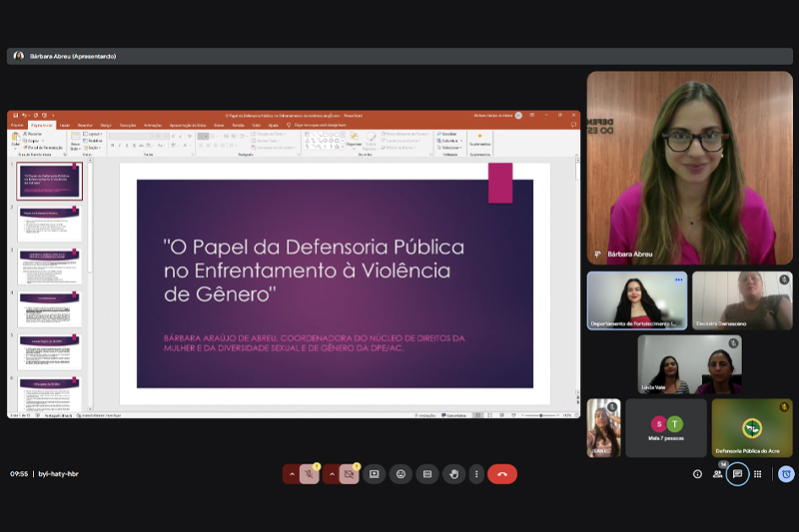Screen dimensions: 799x532
Task: Select Lúcia Vale's video tile
Action: [689, 364]
